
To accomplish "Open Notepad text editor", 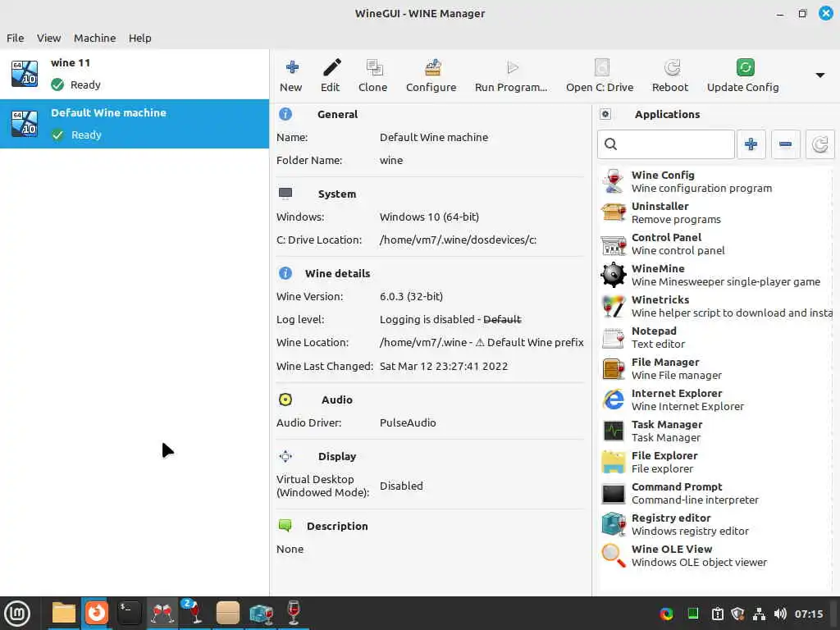I will (x=716, y=337).
